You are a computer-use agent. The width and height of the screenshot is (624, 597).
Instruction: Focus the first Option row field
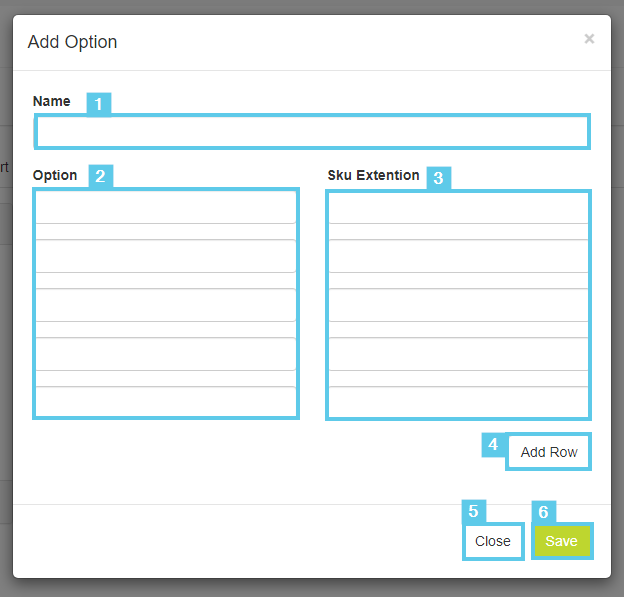tap(166, 207)
